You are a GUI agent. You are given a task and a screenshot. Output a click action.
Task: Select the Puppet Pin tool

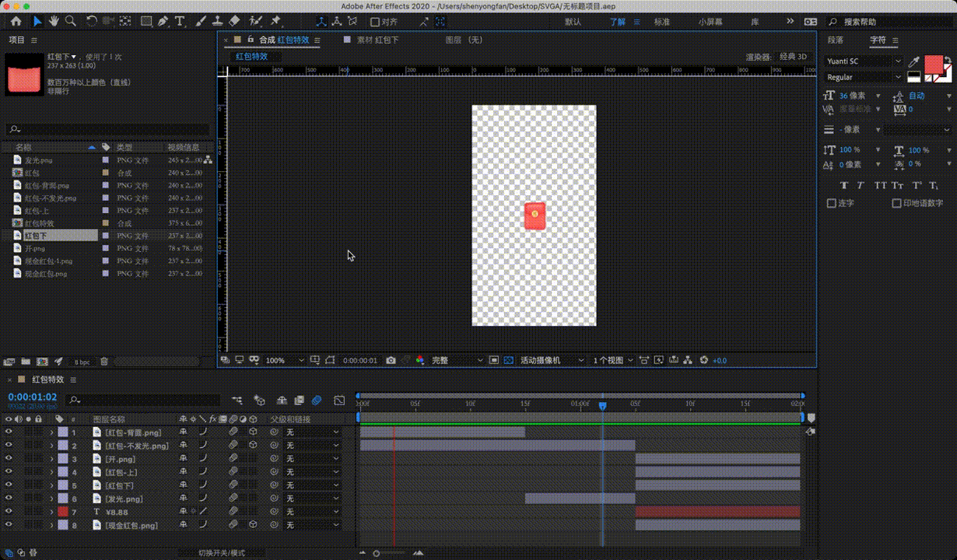[275, 21]
